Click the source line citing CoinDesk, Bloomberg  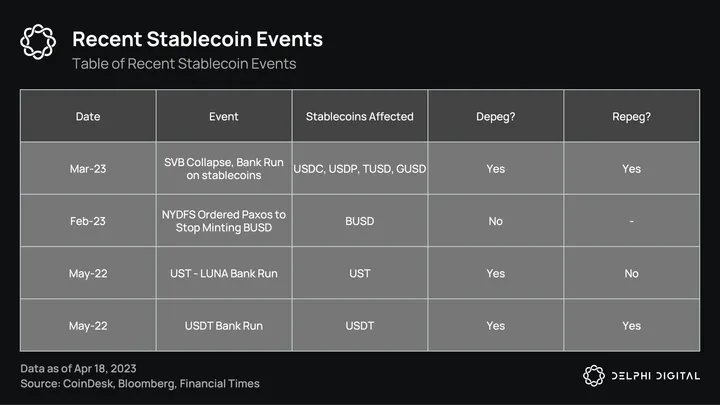click(140, 384)
